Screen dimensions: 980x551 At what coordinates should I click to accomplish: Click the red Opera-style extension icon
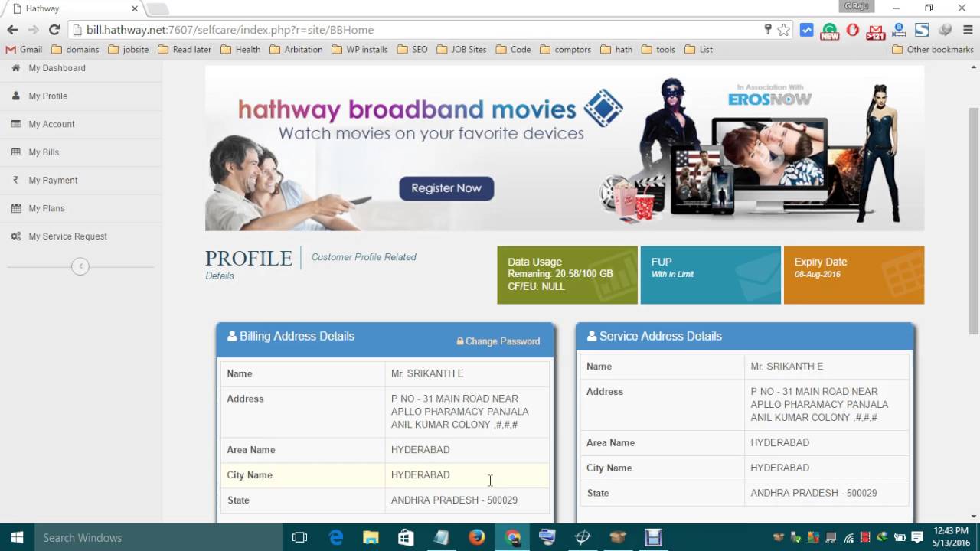[x=853, y=30]
